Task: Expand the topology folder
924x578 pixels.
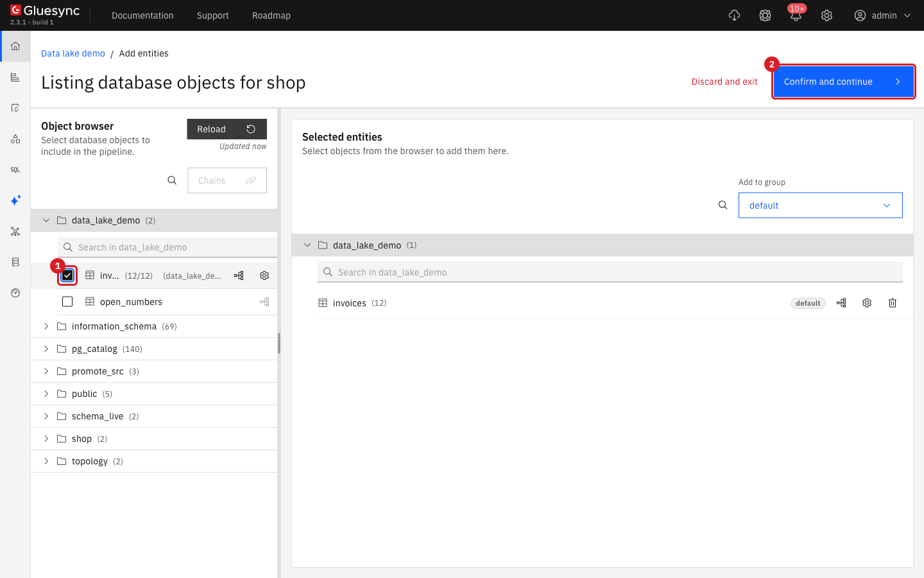Action: click(46, 461)
